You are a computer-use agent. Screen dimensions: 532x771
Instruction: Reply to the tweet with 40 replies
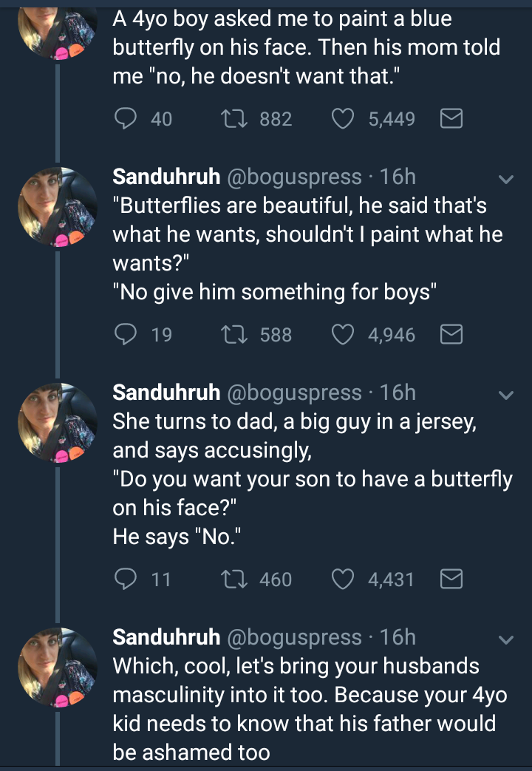click(128, 119)
